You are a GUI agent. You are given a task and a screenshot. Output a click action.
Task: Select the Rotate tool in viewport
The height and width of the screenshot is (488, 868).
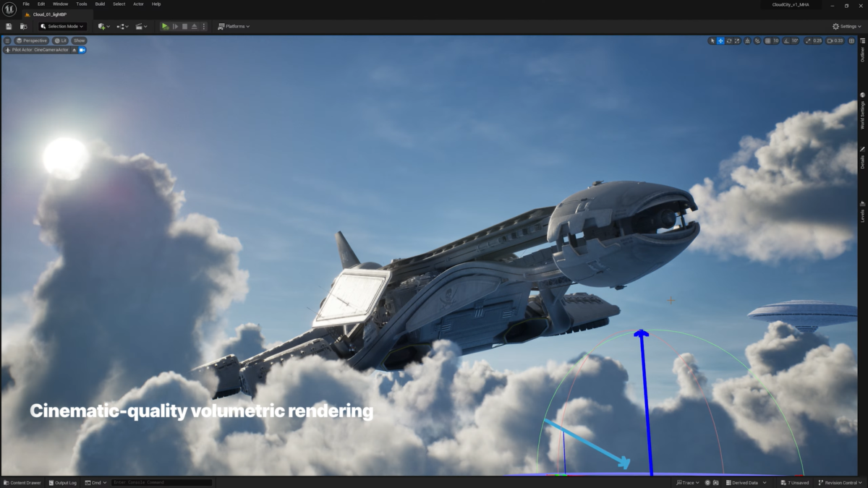(x=729, y=40)
